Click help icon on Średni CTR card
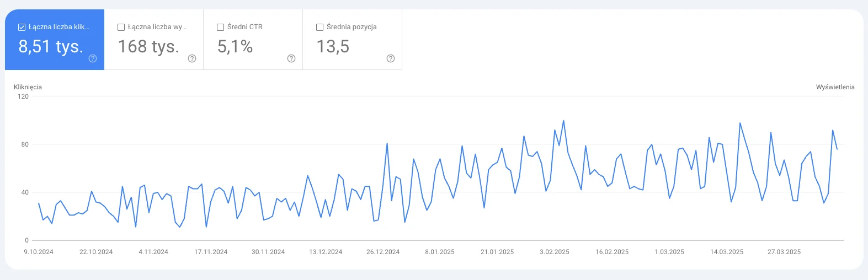The image size is (868, 280). (291, 58)
